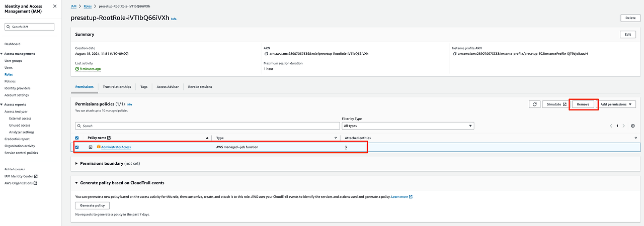Screen dimensions: 644x226
Task: Close the IAM navigation panel
Action: tap(55, 7)
